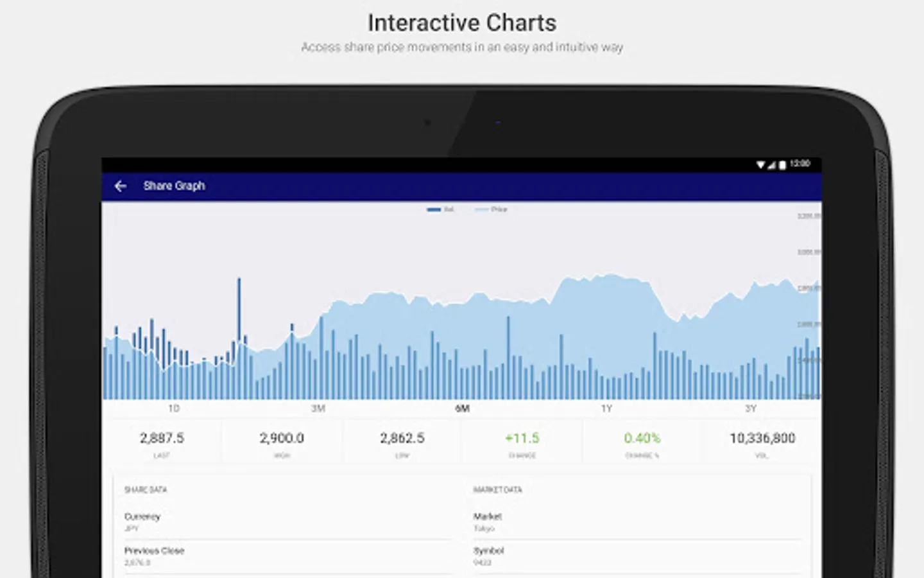Open the Currency row in Share Data
924x578 pixels.
click(287, 522)
